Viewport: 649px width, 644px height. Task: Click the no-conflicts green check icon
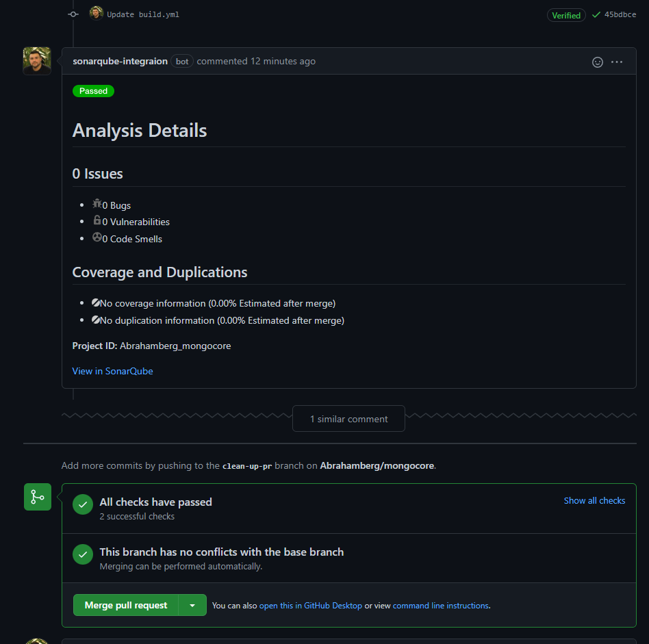point(83,554)
